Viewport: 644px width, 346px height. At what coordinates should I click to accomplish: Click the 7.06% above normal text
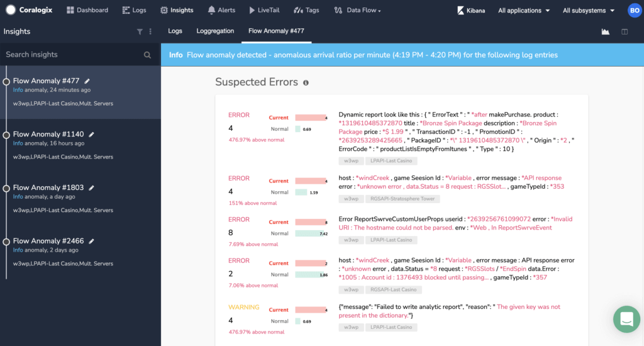pyautogui.click(x=253, y=285)
